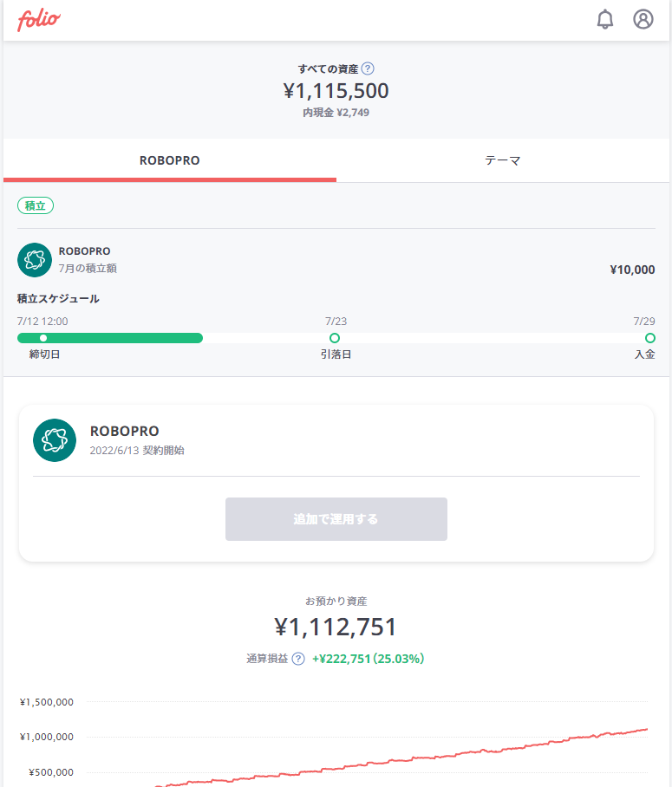The height and width of the screenshot is (787, 672).
Task: Click the 7/12 12:00 date
Action: [x=42, y=322]
